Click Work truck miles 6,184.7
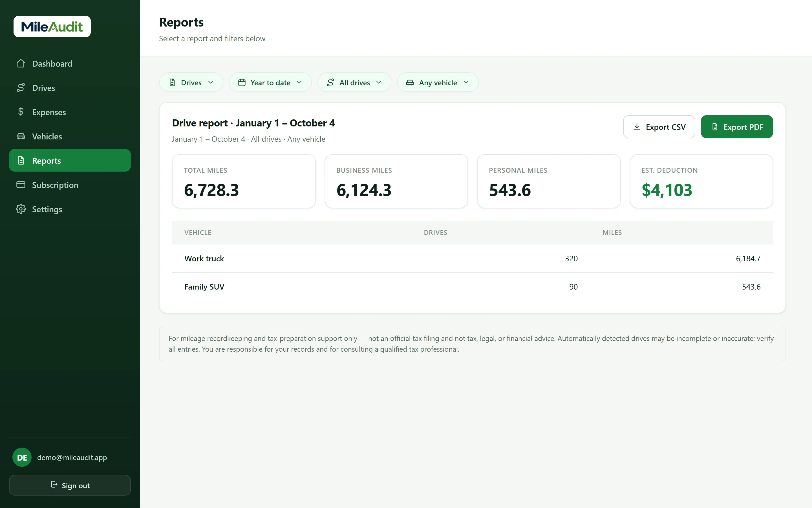812x508 pixels. point(748,258)
